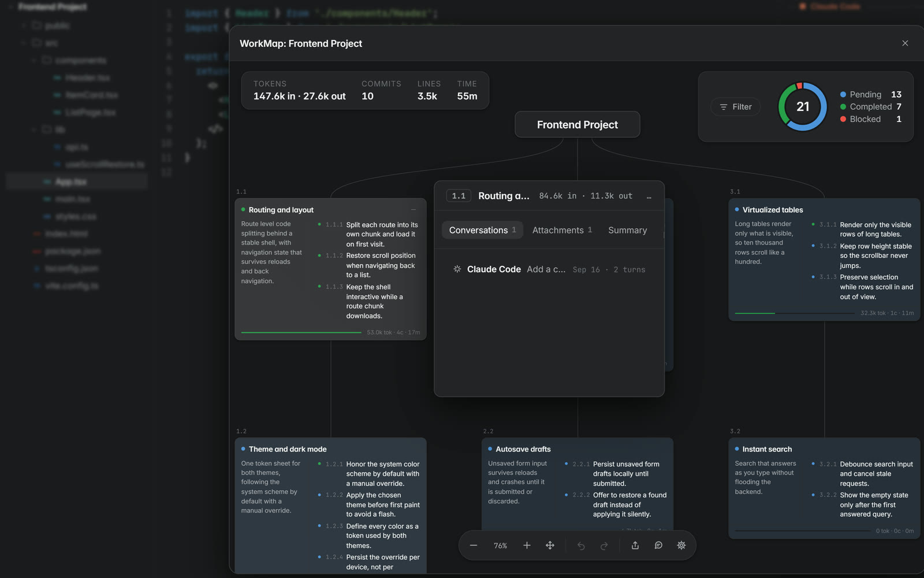Screen dimensions: 924x578
Task: Select subtask 1.1.1 Split each route
Action: click(x=369, y=234)
